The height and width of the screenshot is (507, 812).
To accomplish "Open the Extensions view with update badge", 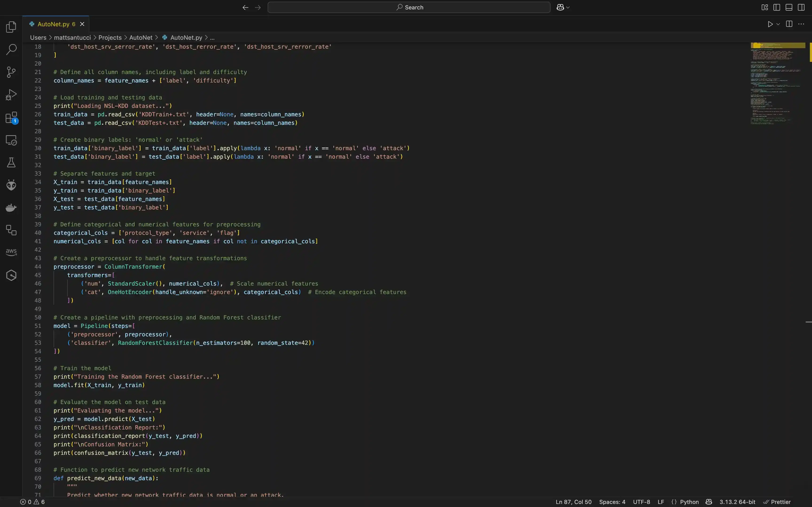I will click(11, 117).
